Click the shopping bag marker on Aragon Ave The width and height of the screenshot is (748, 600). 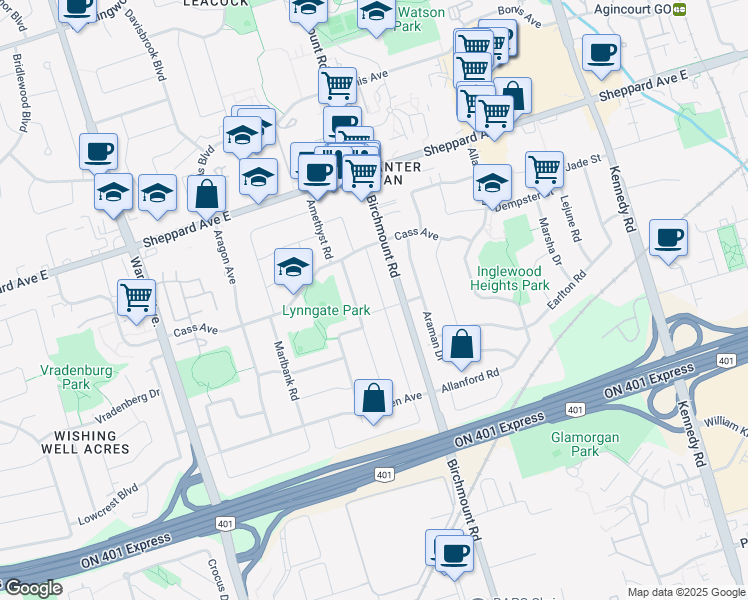coord(206,197)
